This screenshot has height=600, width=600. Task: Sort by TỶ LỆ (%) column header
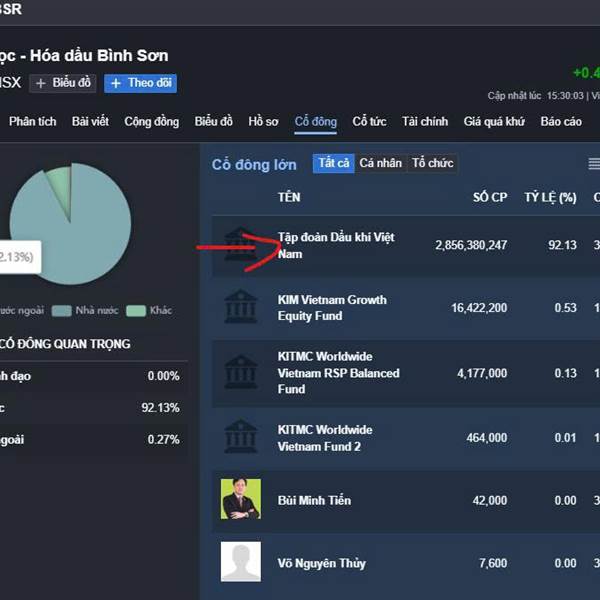click(x=550, y=197)
